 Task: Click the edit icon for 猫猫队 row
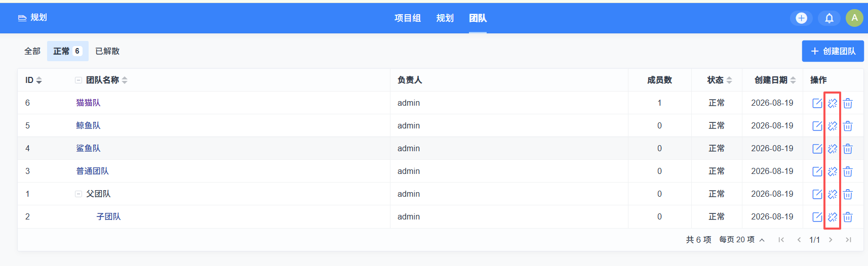[x=817, y=103]
